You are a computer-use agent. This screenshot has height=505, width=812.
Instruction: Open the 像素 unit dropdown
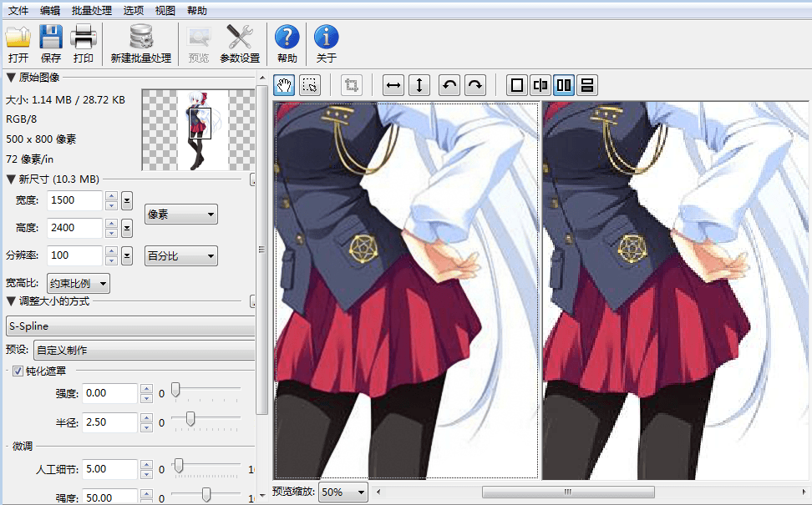click(x=180, y=215)
